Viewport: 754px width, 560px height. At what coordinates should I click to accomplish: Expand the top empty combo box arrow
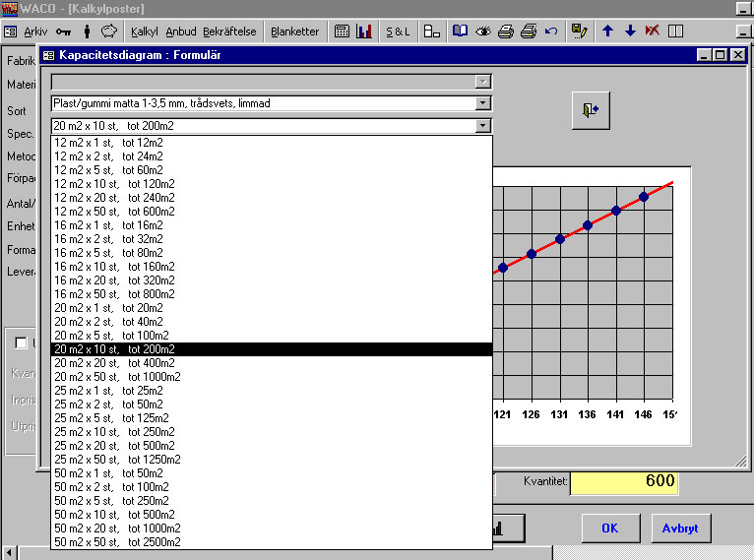(482, 82)
